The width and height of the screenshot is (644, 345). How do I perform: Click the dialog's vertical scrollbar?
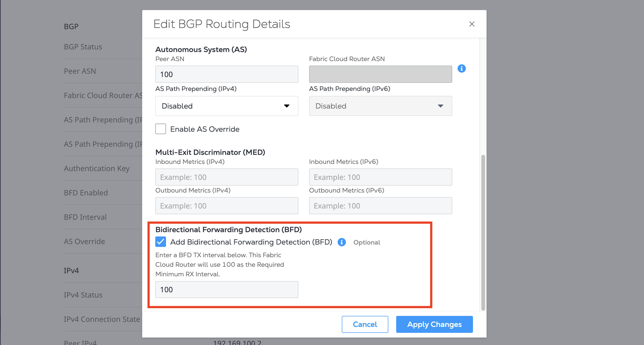pos(483,232)
